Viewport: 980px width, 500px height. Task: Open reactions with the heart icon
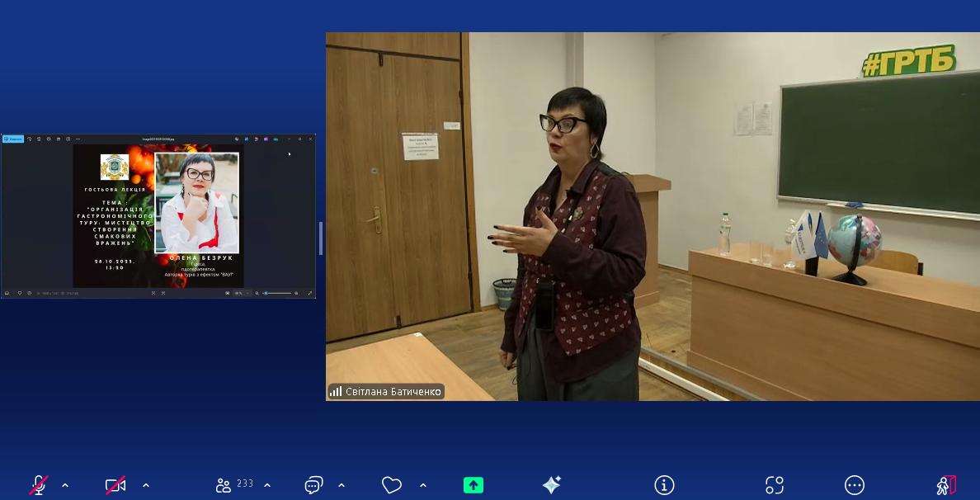tap(392, 485)
